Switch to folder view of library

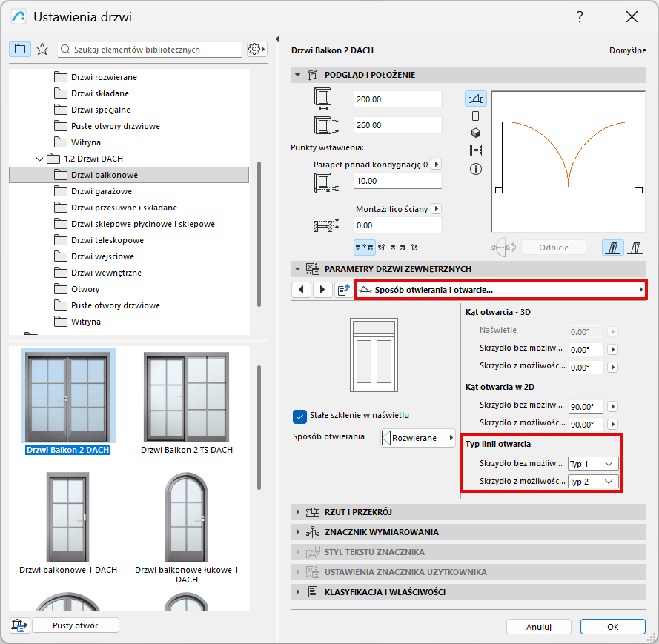click(20, 49)
